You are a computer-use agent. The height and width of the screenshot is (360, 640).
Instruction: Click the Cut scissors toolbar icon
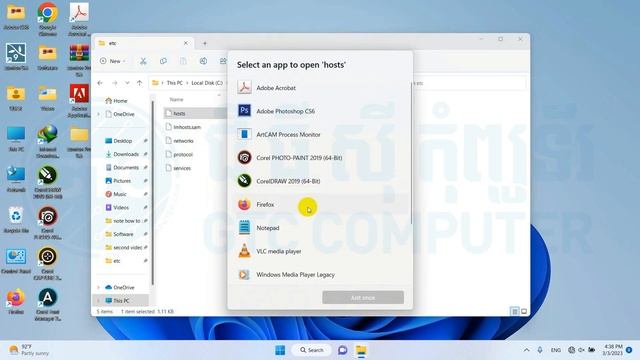[x=143, y=61]
